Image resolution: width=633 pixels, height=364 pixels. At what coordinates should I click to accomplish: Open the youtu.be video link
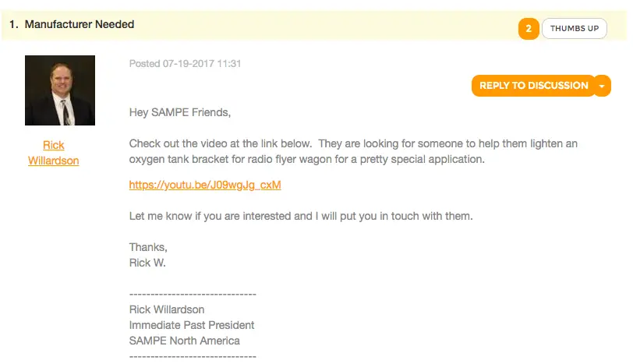(x=205, y=186)
